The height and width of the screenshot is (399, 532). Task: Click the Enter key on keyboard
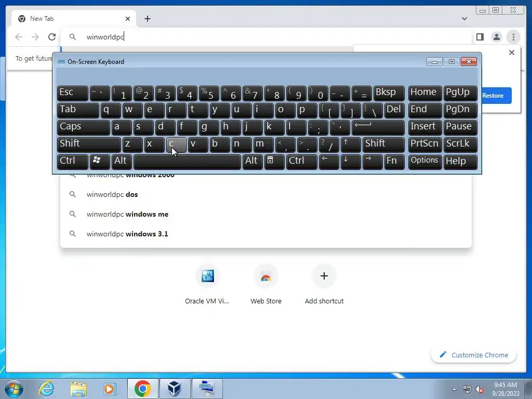(378, 127)
